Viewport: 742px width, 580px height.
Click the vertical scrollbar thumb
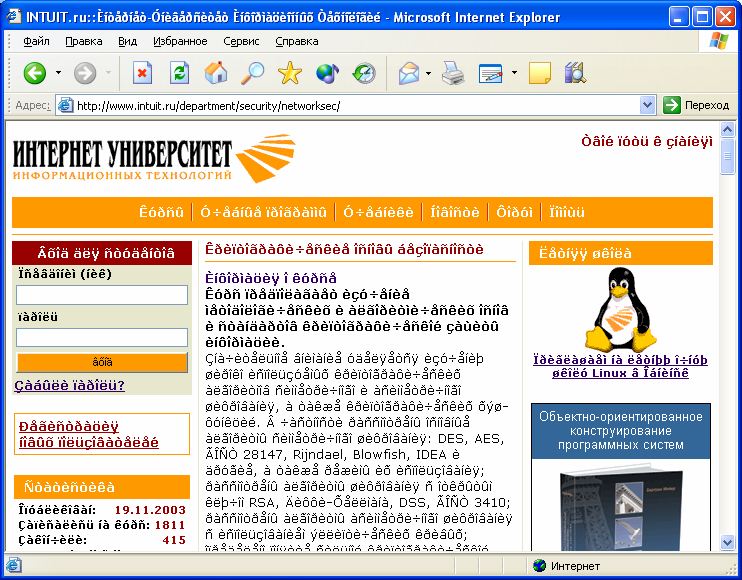click(x=727, y=157)
